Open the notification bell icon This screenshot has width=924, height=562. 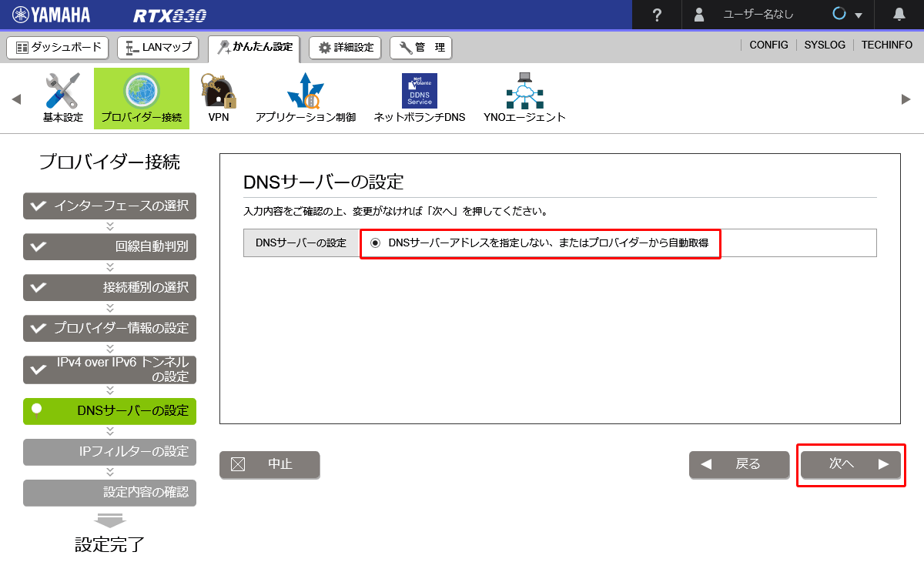click(x=899, y=15)
